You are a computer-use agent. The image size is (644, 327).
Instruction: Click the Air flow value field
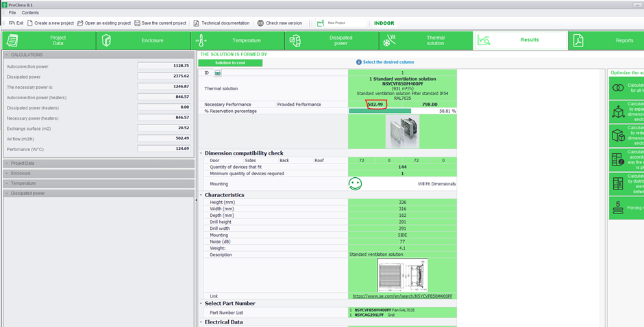tap(164, 138)
